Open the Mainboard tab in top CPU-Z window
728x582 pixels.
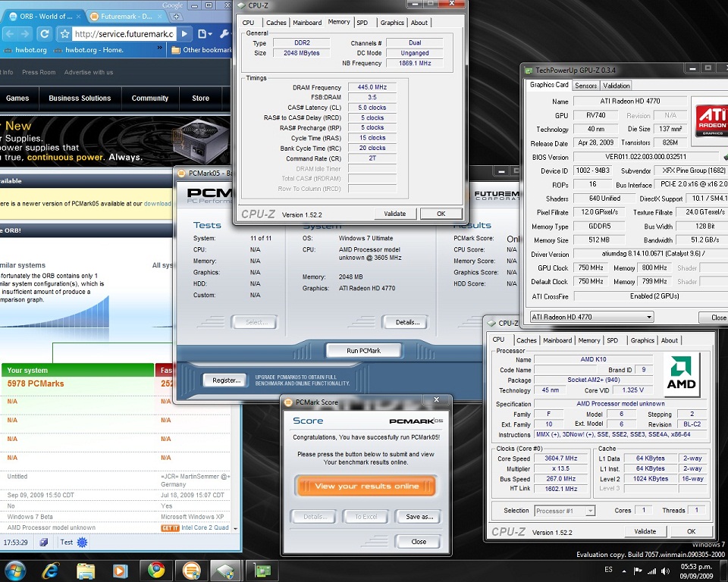(307, 22)
